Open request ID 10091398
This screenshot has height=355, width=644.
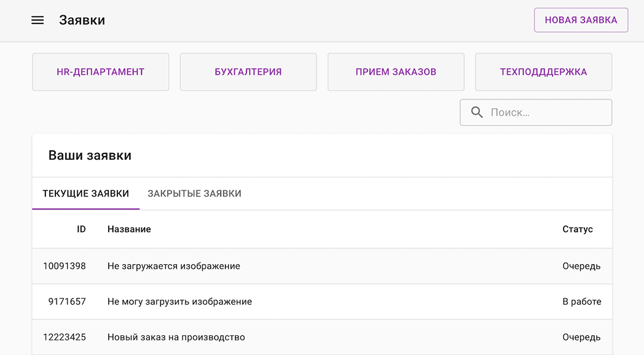click(x=65, y=266)
